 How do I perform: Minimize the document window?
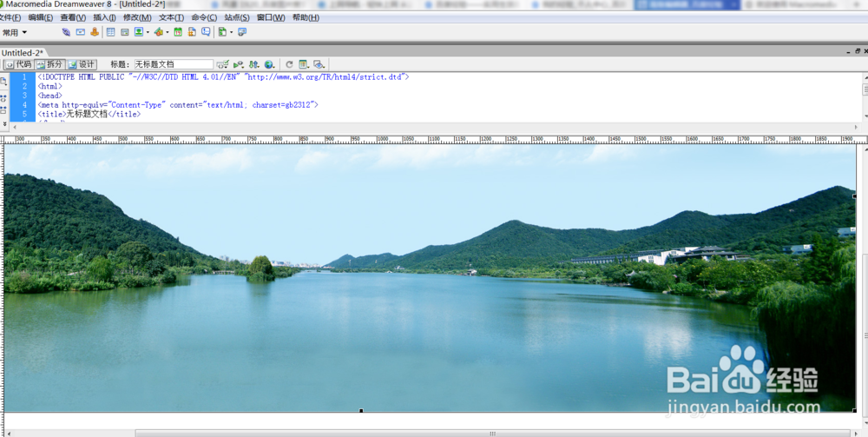(x=849, y=51)
